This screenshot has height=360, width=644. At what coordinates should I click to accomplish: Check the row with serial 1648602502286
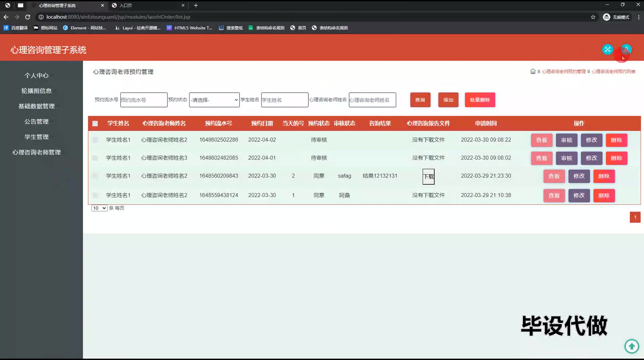pos(95,140)
